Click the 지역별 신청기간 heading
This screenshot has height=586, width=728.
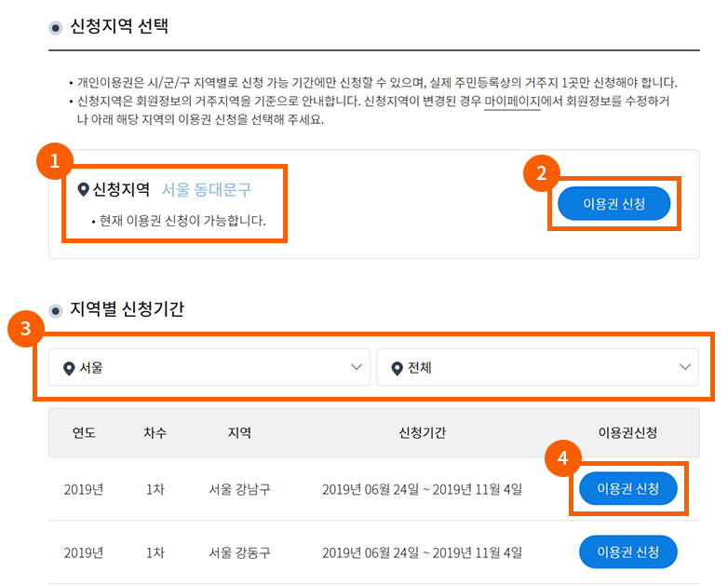click(x=127, y=308)
